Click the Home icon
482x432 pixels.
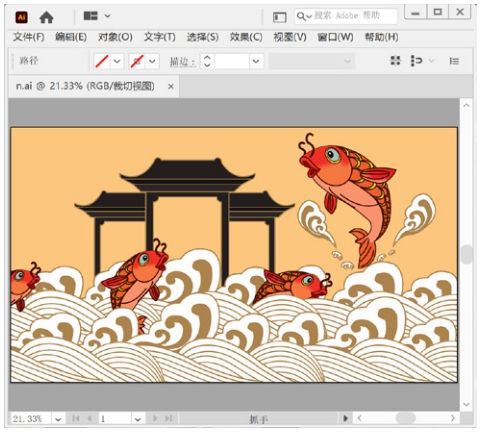click(46, 17)
